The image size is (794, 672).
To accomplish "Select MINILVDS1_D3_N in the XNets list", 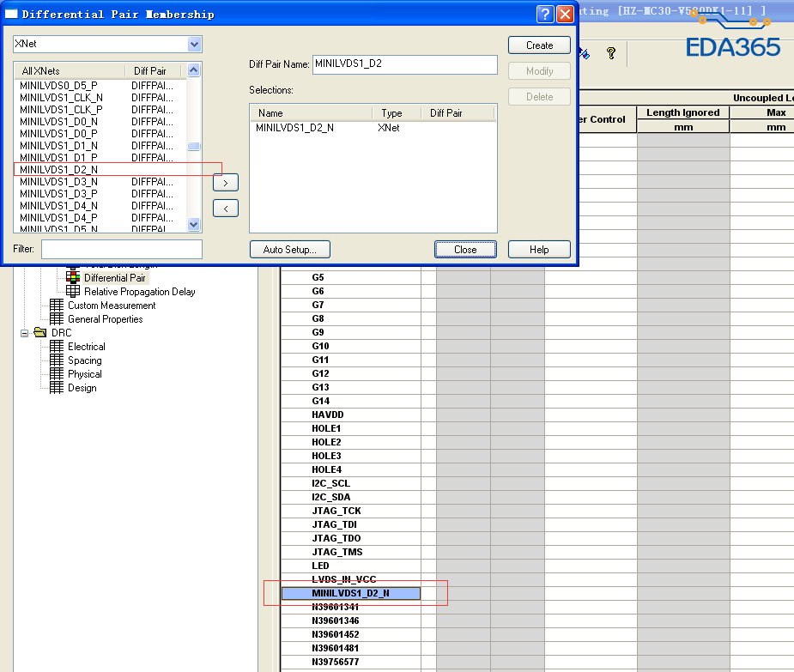I will click(58, 182).
